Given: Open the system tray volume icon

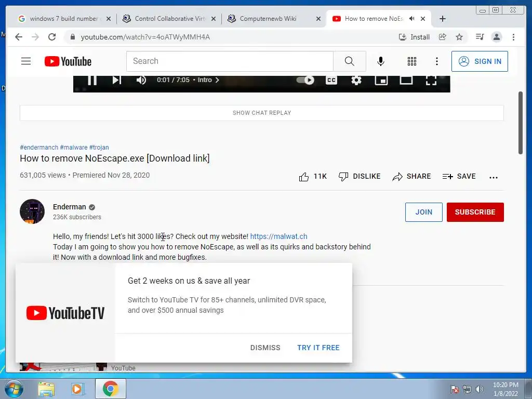Looking at the screenshot, I should 480,389.
